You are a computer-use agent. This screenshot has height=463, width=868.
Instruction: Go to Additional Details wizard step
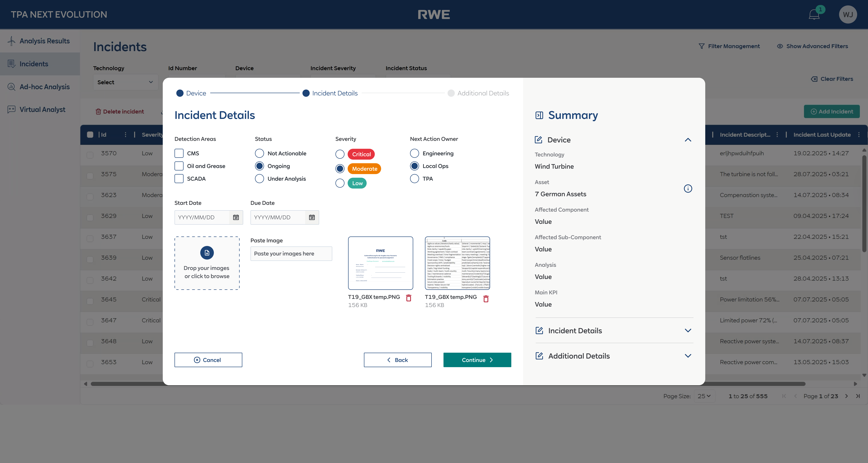tap(478, 93)
